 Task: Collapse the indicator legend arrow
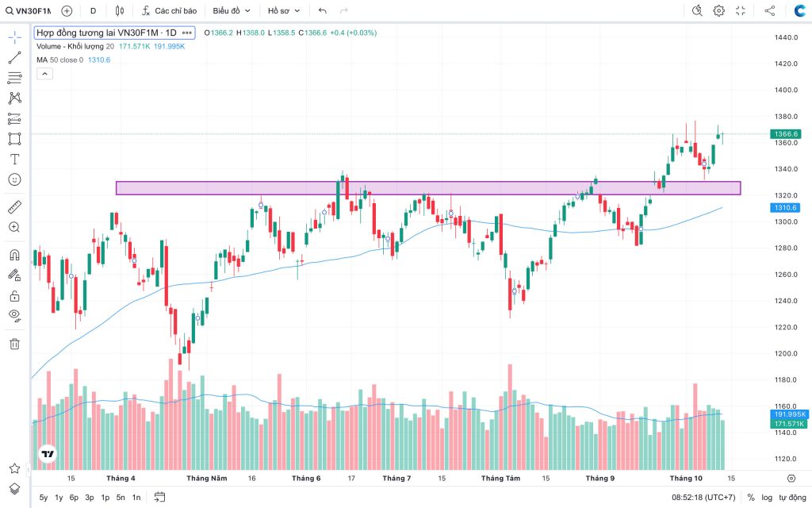(44, 74)
